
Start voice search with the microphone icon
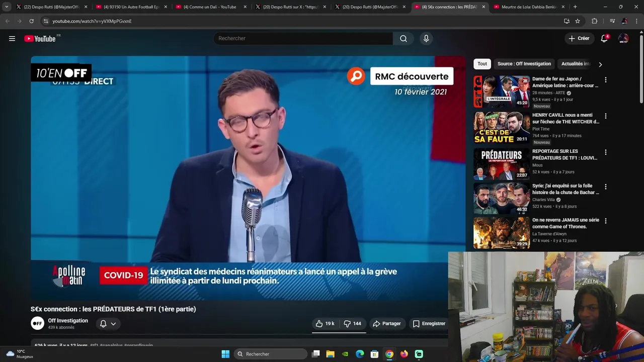[x=426, y=39]
